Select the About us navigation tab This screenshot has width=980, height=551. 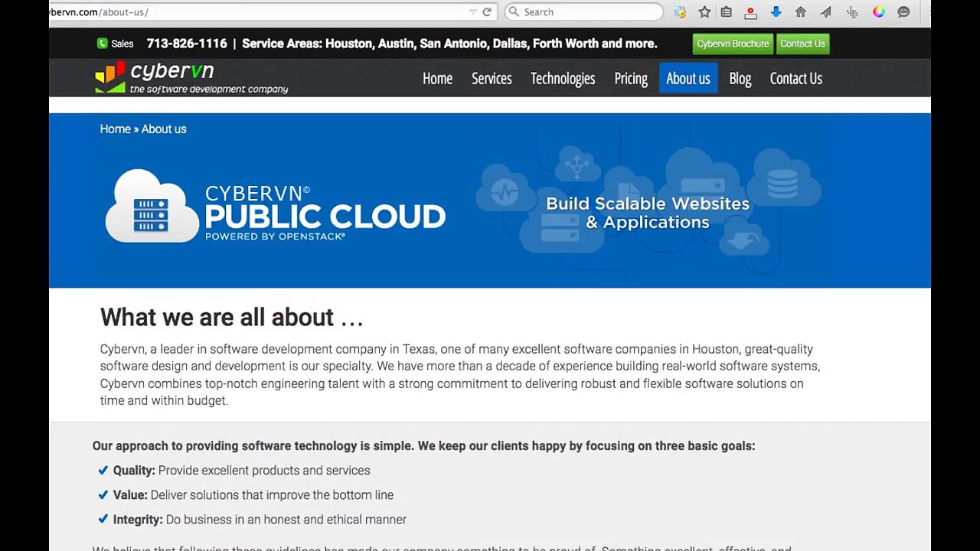(x=688, y=78)
